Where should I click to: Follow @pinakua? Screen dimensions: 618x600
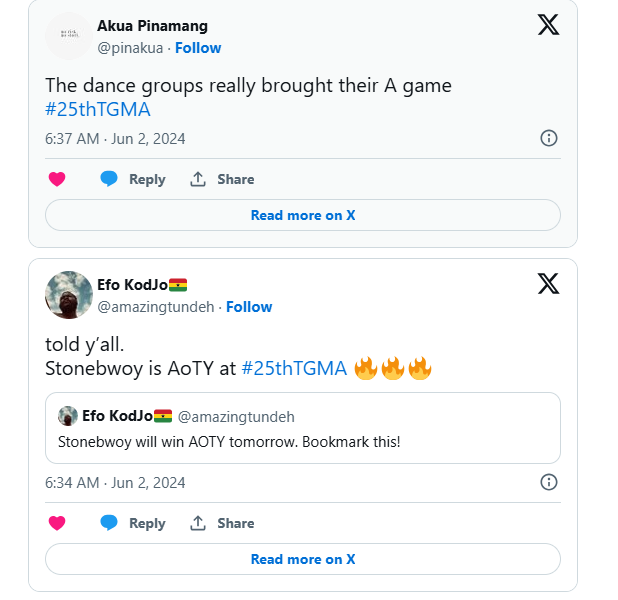[x=198, y=48]
